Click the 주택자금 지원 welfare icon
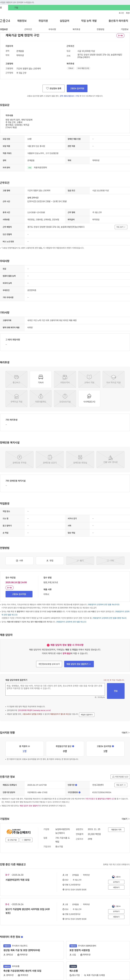130x980 pixels. tap(16, 399)
